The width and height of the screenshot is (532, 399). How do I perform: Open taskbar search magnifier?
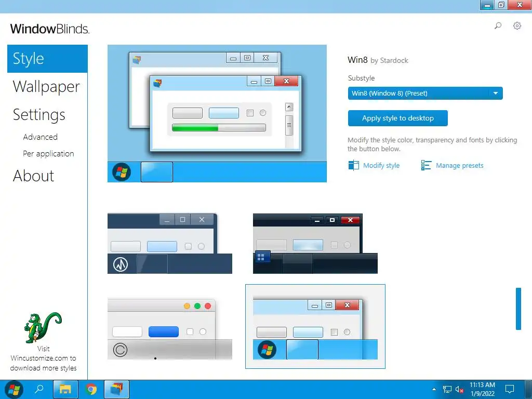pos(39,389)
